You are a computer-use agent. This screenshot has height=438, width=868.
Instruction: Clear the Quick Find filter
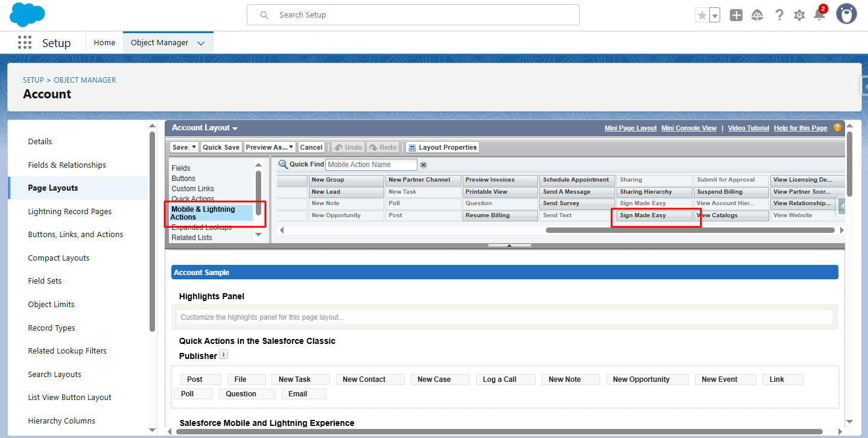pos(423,165)
